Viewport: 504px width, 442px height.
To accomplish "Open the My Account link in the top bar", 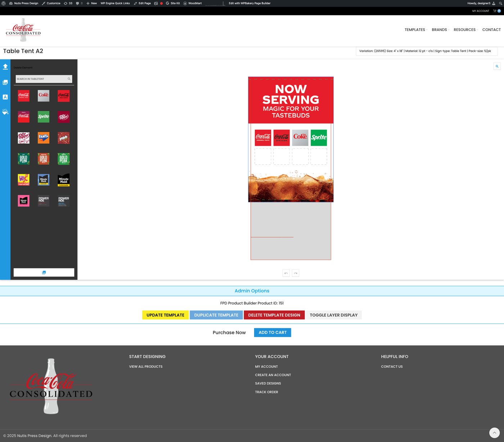I will click(x=481, y=11).
